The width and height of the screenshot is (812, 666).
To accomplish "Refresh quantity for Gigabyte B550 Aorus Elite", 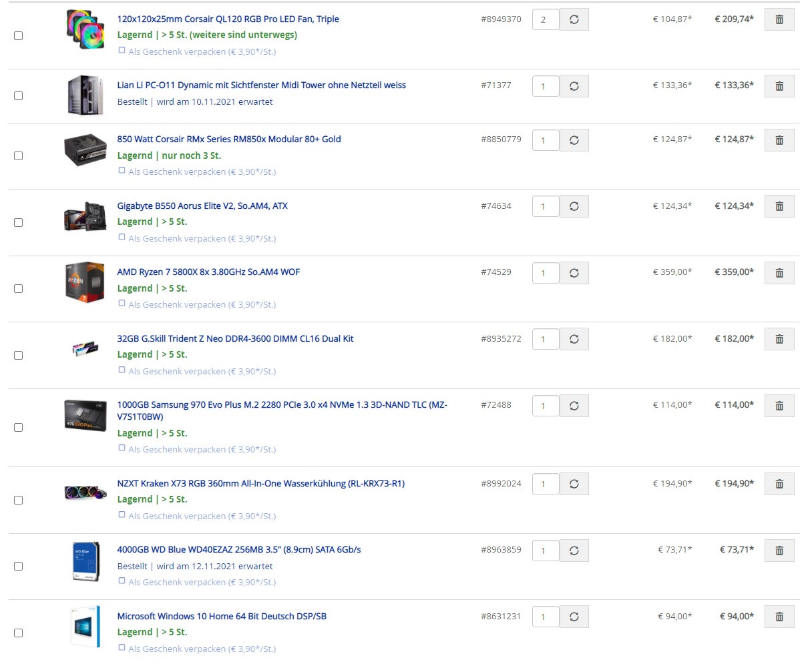I will click(574, 206).
